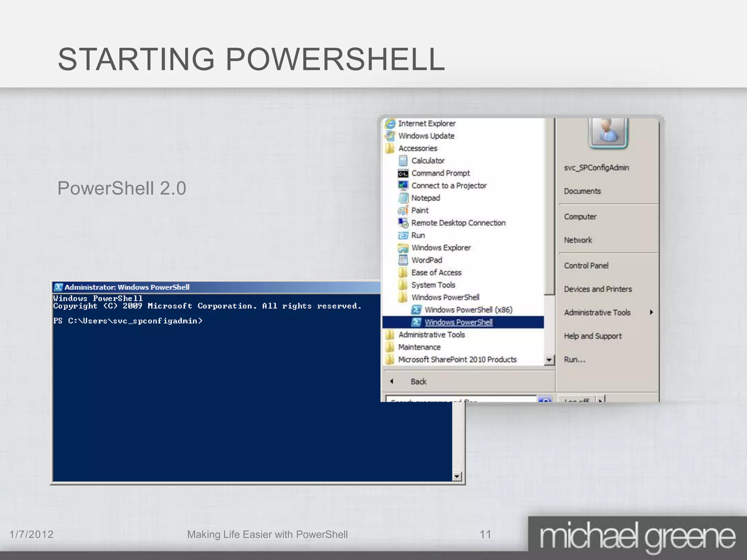Click the Back arrow in Start menu
The height and width of the screenshot is (560, 747).
(x=392, y=381)
